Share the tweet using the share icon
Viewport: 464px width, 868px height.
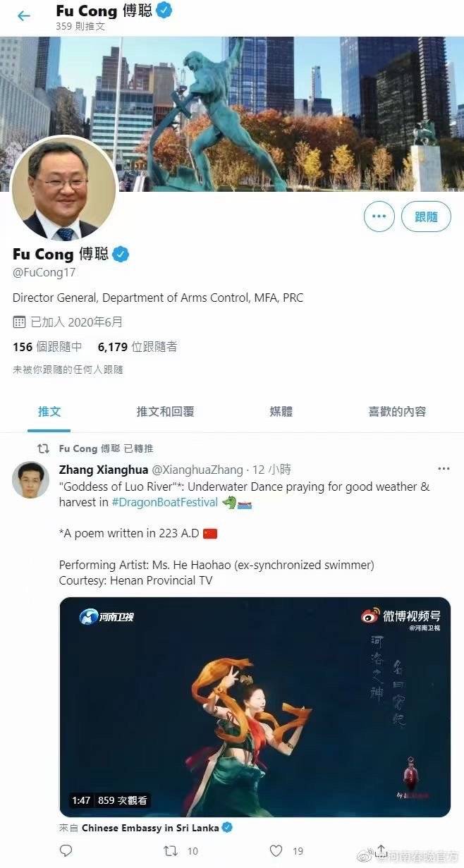coord(381,850)
